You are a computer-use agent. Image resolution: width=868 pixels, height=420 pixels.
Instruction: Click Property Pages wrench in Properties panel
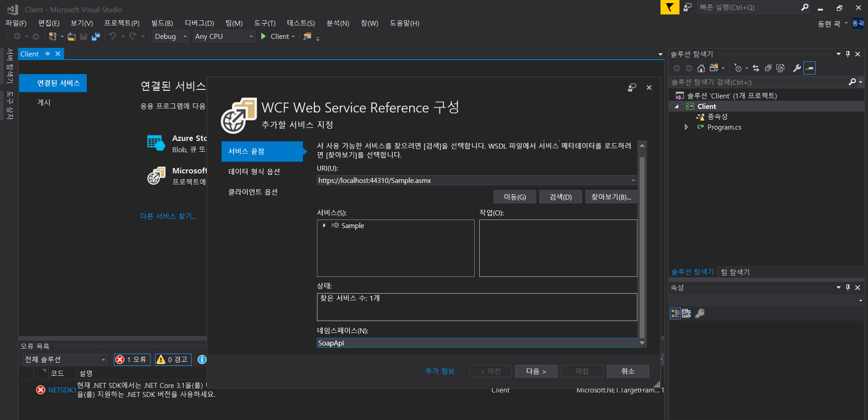(x=700, y=313)
